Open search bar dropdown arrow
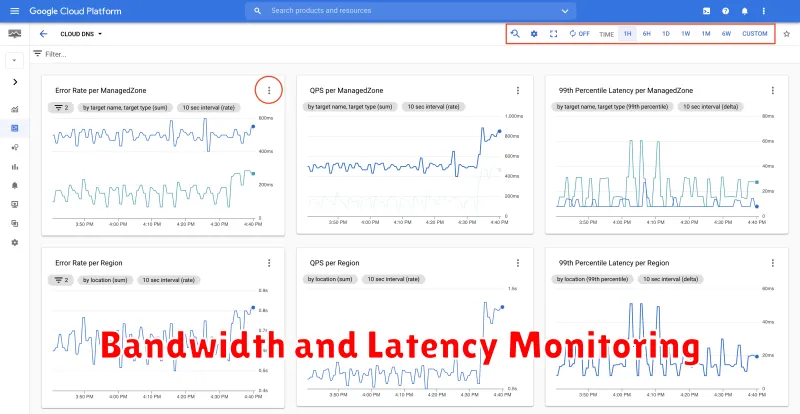Viewport: 800px width, 414px height. [565, 10]
